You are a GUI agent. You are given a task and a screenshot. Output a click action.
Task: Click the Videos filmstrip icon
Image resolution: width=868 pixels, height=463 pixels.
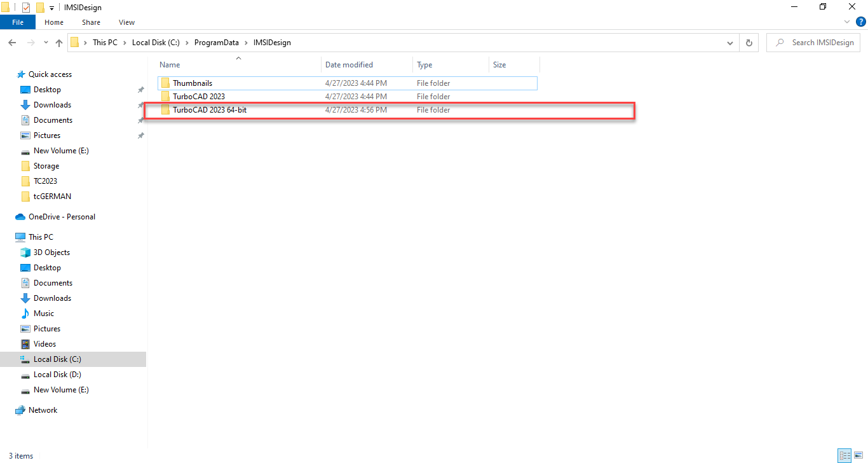[x=25, y=344]
